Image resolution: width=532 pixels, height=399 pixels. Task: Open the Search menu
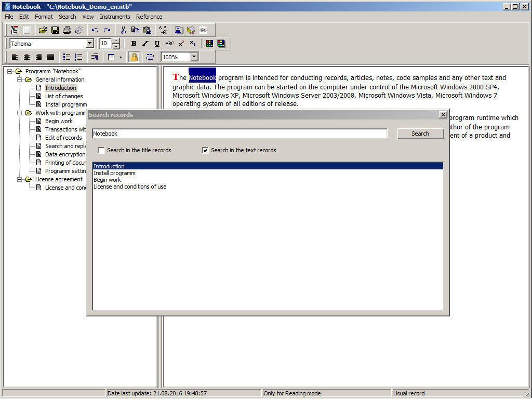[x=67, y=17]
